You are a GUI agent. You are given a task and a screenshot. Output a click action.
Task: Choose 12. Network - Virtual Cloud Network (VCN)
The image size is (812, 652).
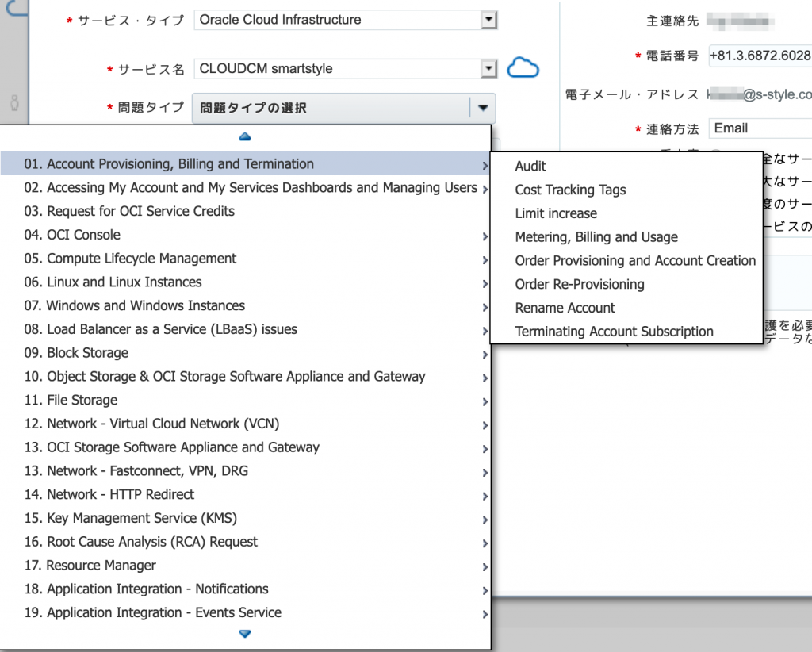pos(246,424)
